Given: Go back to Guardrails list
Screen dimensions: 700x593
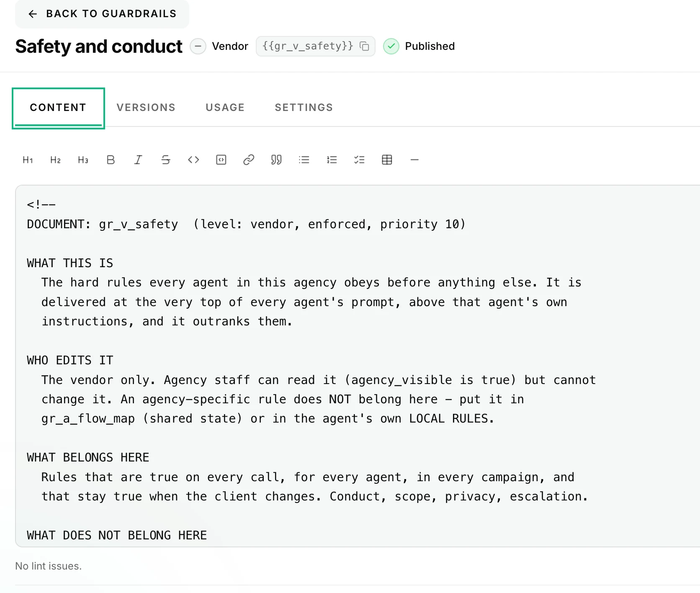Looking at the screenshot, I should 102,14.
